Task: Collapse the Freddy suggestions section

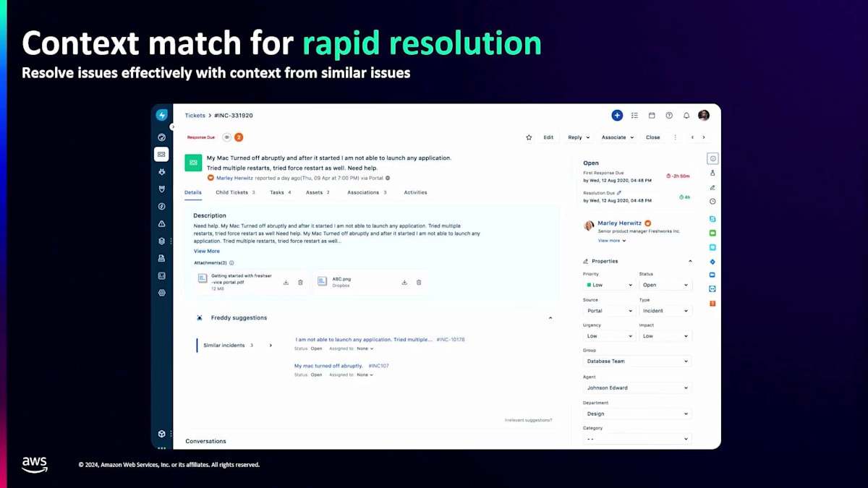Action: coord(550,318)
